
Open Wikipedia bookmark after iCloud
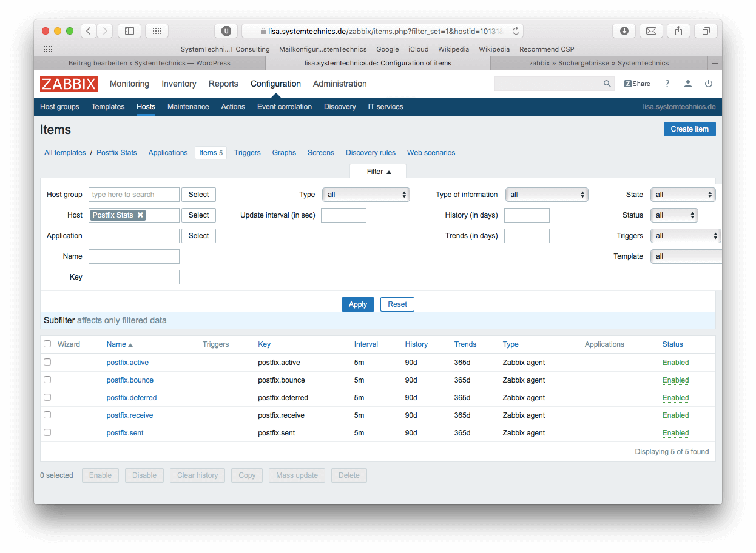click(x=454, y=49)
